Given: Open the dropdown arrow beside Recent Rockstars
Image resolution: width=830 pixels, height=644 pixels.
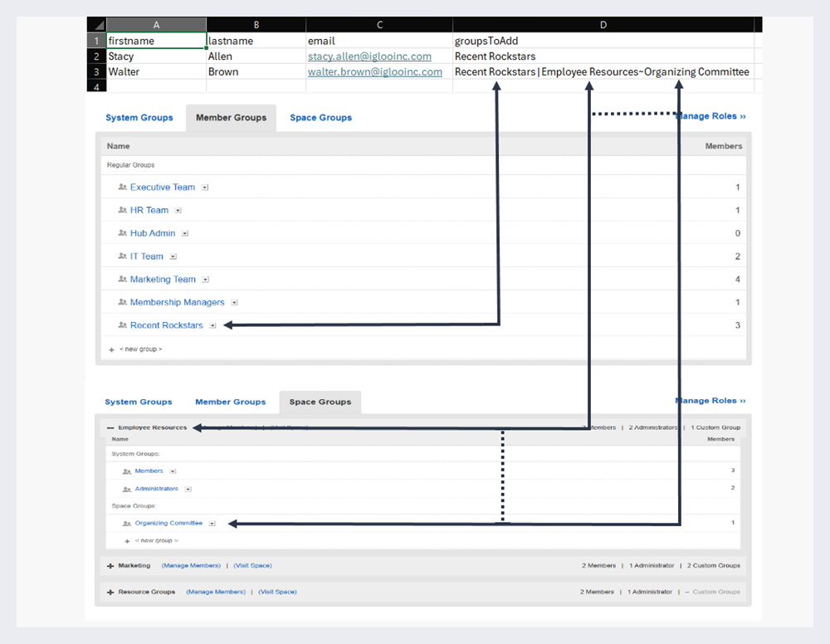Looking at the screenshot, I should [x=213, y=325].
